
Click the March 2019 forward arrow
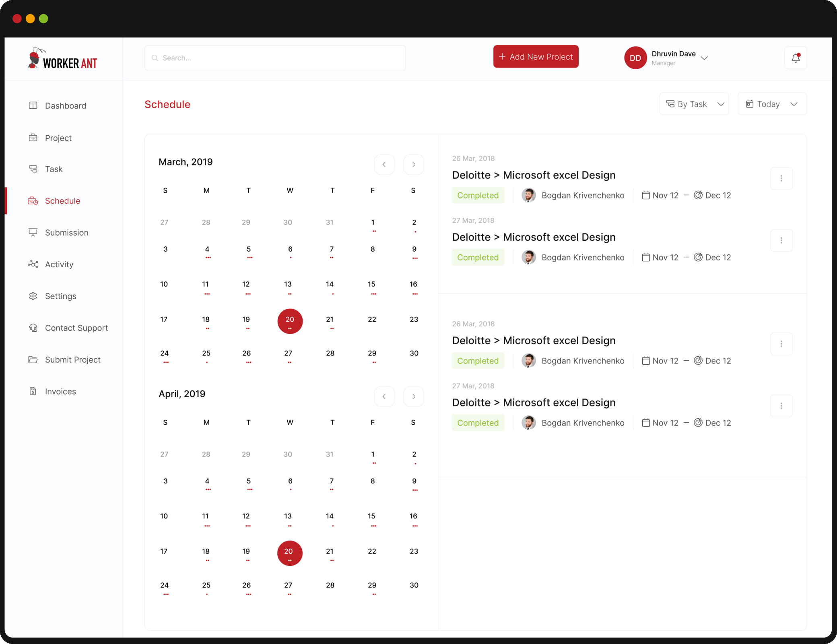click(414, 164)
